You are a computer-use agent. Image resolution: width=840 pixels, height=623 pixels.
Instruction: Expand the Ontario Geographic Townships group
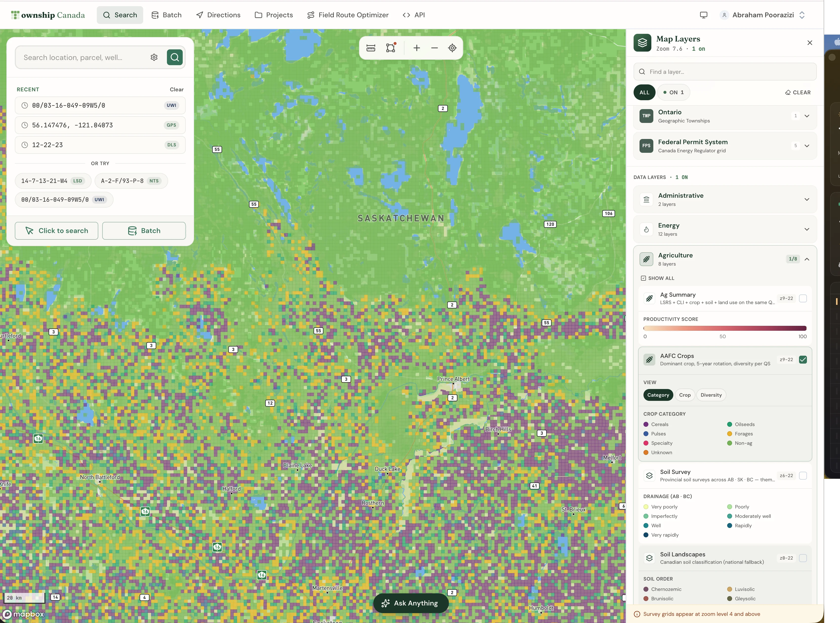click(x=807, y=116)
